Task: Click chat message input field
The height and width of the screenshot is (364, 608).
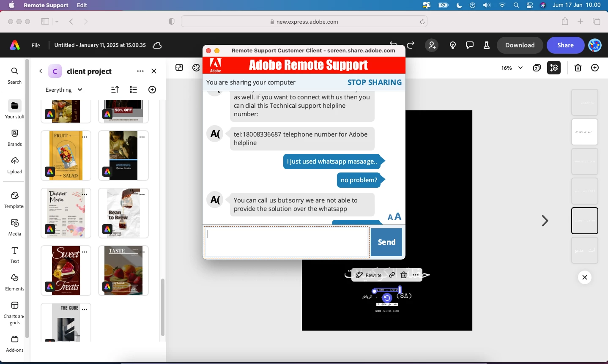Action: (287, 242)
